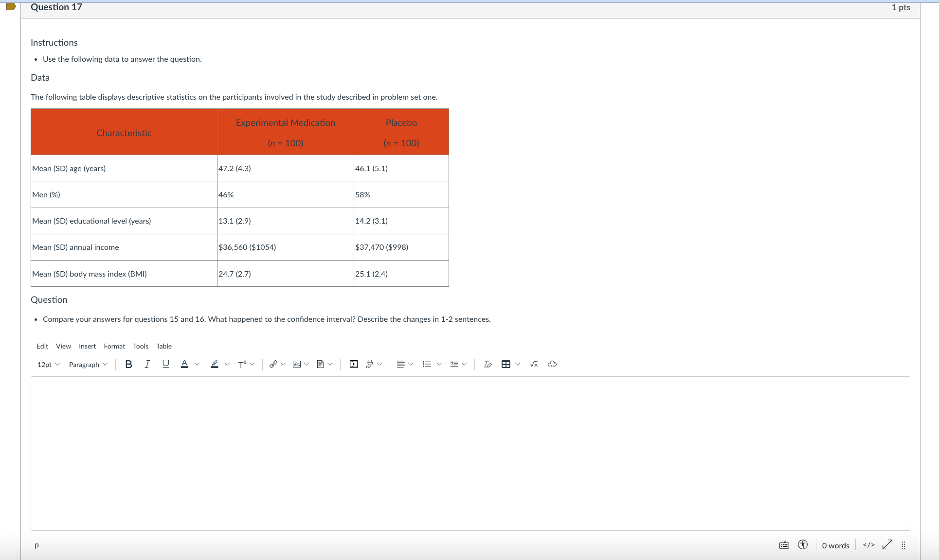Open the apps plug icon
939x560 pixels.
pos(370,364)
